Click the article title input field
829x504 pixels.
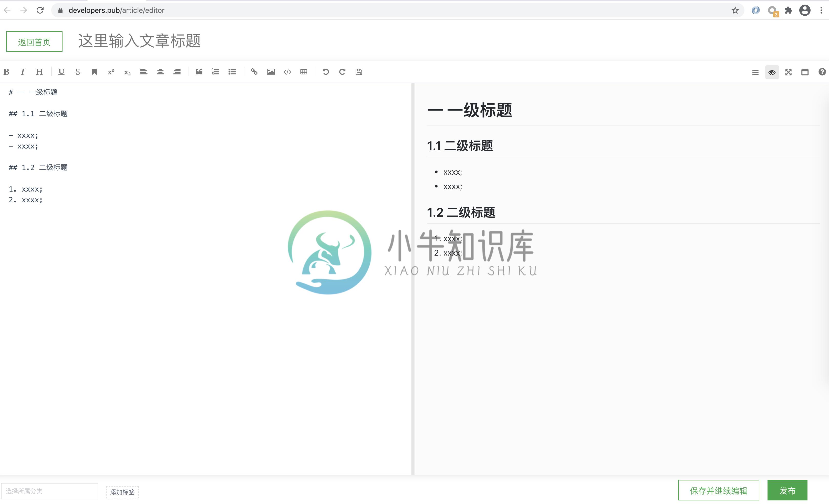pos(140,41)
